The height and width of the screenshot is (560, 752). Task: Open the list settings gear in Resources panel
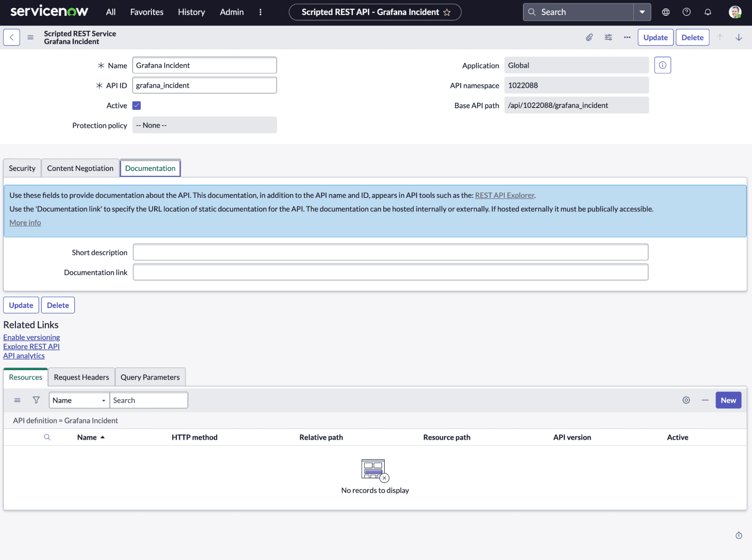pos(686,400)
